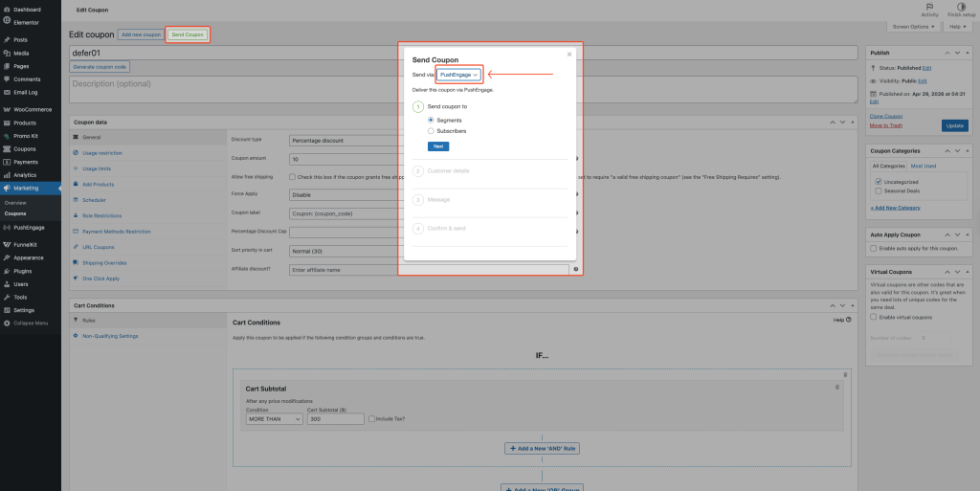Screen dimensions: 980x491
Task: Toggle the Uncategorized category checkbox
Action: click(x=879, y=182)
